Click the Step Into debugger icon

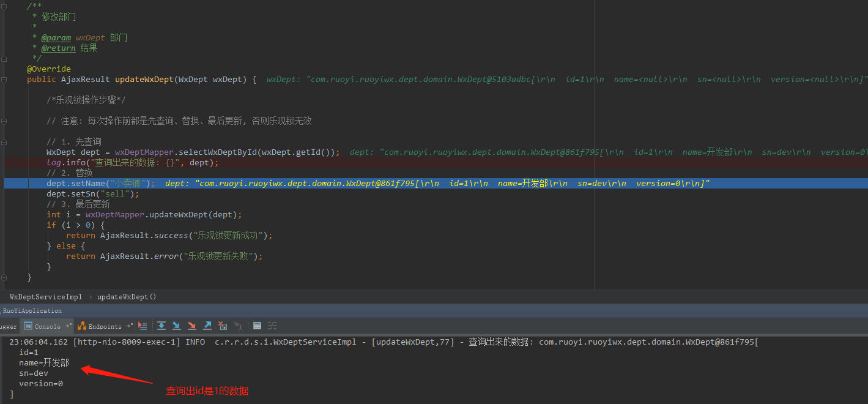point(177,326)
